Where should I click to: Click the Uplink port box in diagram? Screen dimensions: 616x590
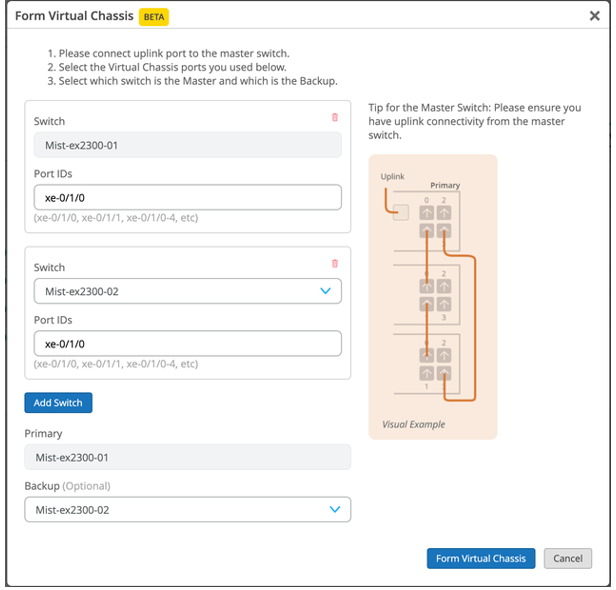(x=400, y=212)
